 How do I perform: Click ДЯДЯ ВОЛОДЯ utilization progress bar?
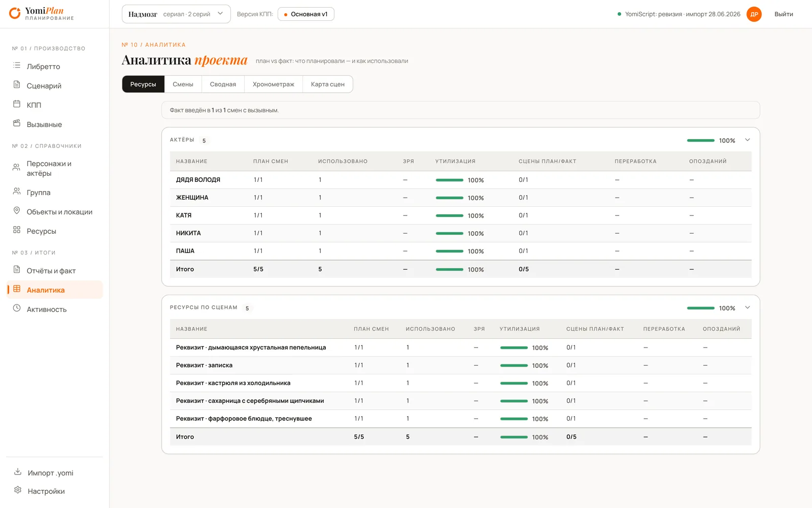450,180
